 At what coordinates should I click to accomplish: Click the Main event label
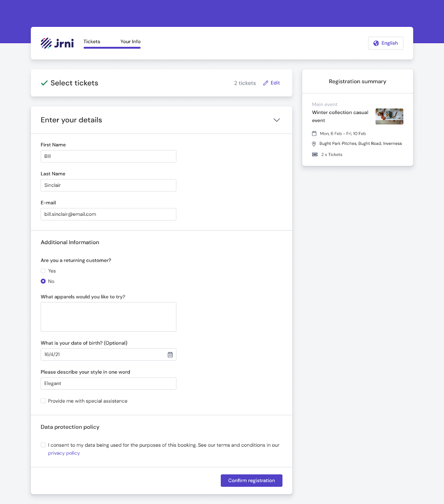tap(325, 104)
